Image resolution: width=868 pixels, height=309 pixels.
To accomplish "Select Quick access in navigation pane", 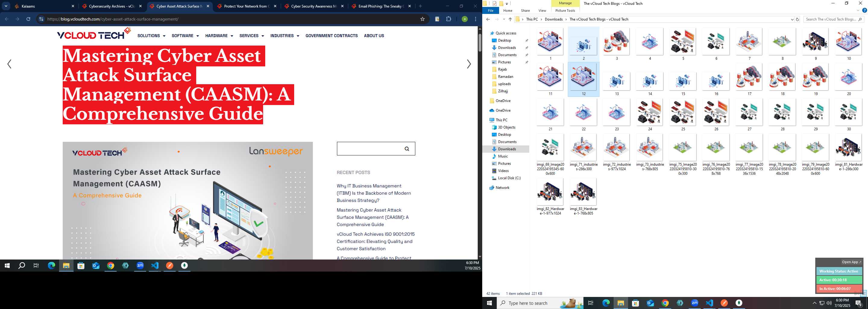I will point(506,33).
